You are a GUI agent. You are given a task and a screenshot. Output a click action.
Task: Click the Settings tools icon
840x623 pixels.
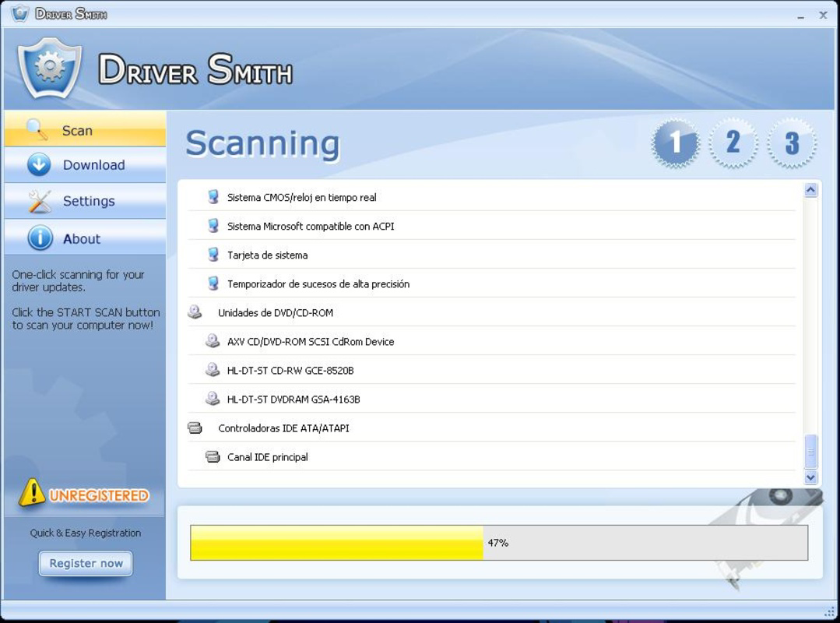(x=40, y=202)
